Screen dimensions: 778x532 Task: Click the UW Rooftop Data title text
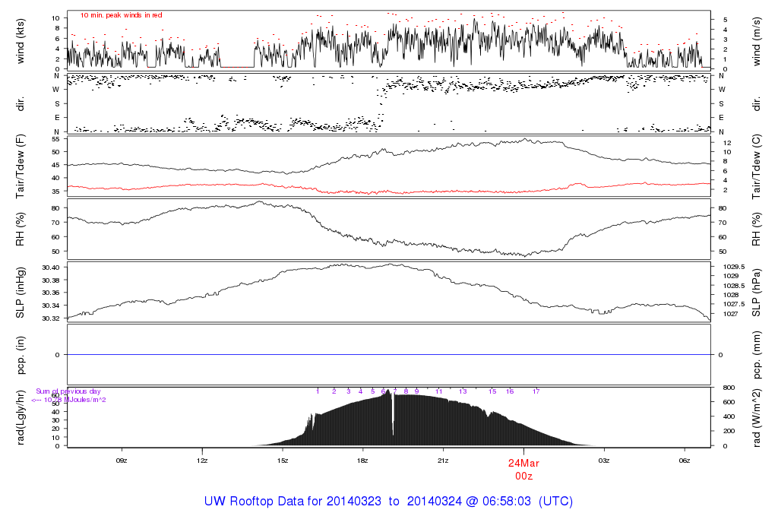point(388,502)
